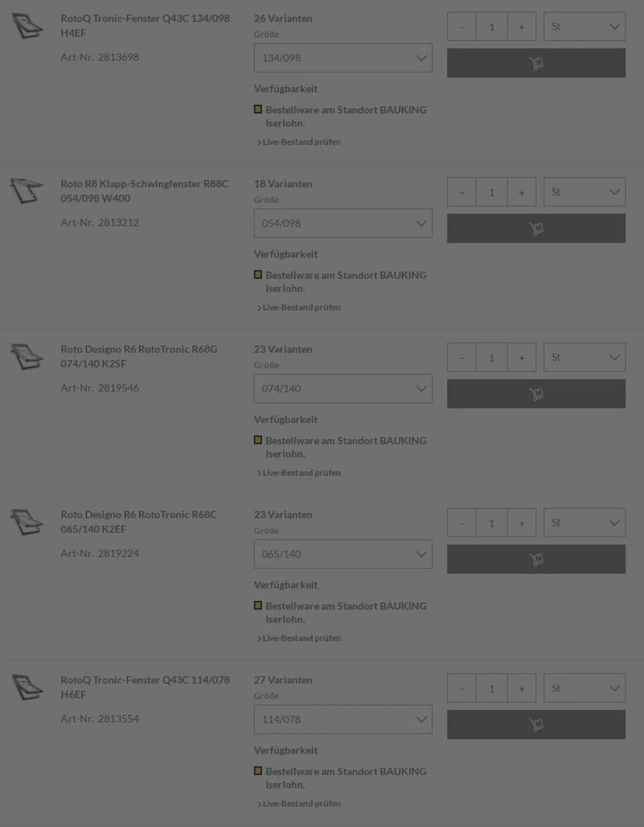The width and height of the screenshot is (644, 827).
Task: Open unit dropdown St for Roto Designo R68G
Action: click(x=584, y=358)
